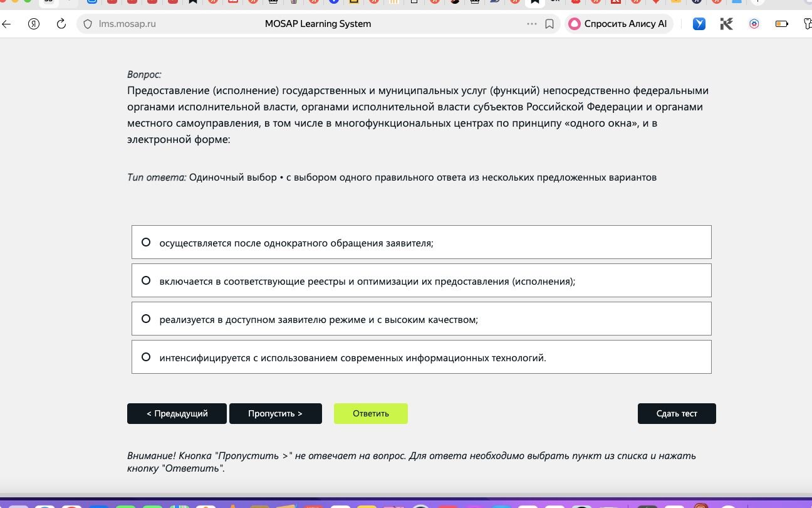
Task: Bookmark this page with the bookmark icon
Action: (549, 24)
